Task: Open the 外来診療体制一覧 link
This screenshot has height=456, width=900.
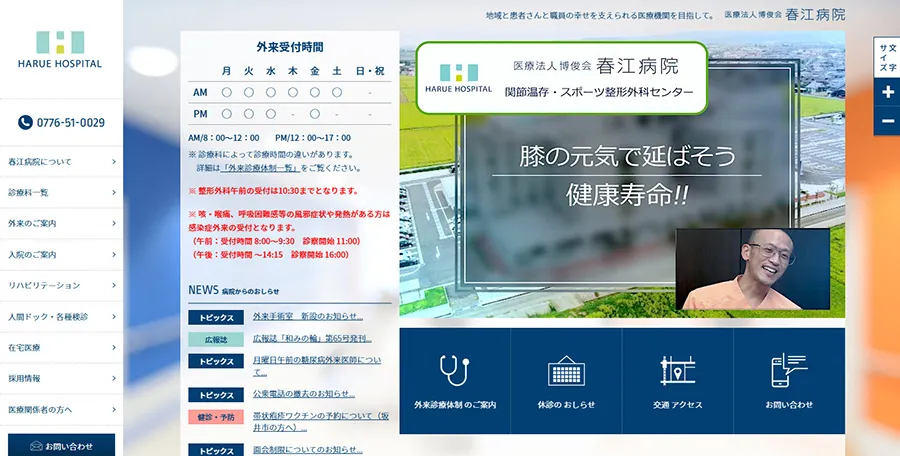Action: coord(260,168)
